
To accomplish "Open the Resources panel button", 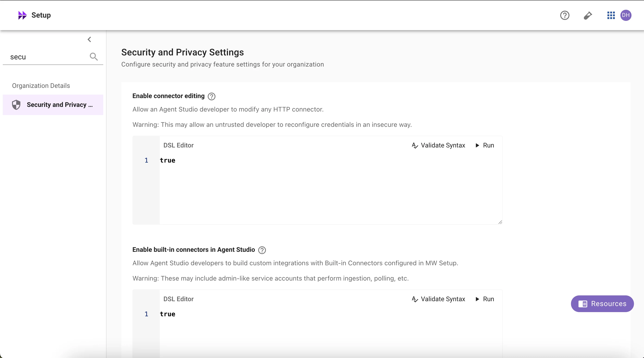I will click(x=602, y=304).
